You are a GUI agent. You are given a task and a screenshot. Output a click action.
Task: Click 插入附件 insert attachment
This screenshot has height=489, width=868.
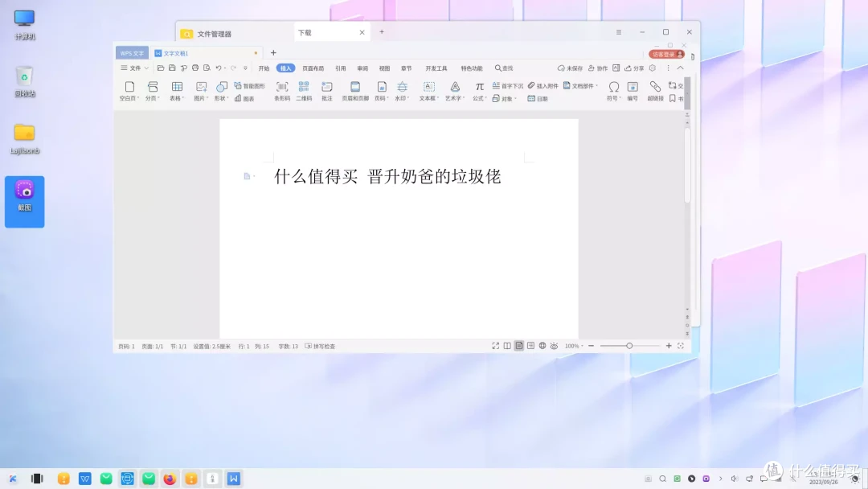[542, 86]
